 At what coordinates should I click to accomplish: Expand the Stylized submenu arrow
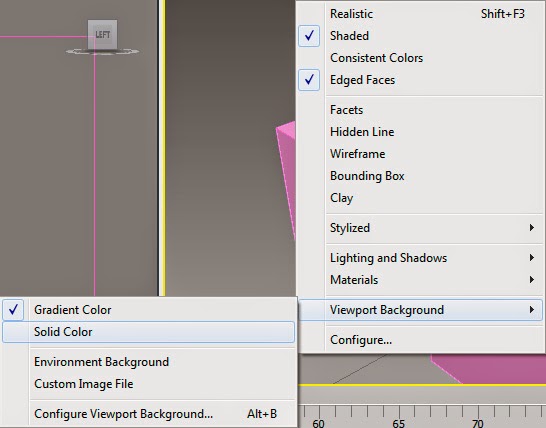[x=532, y=228]
